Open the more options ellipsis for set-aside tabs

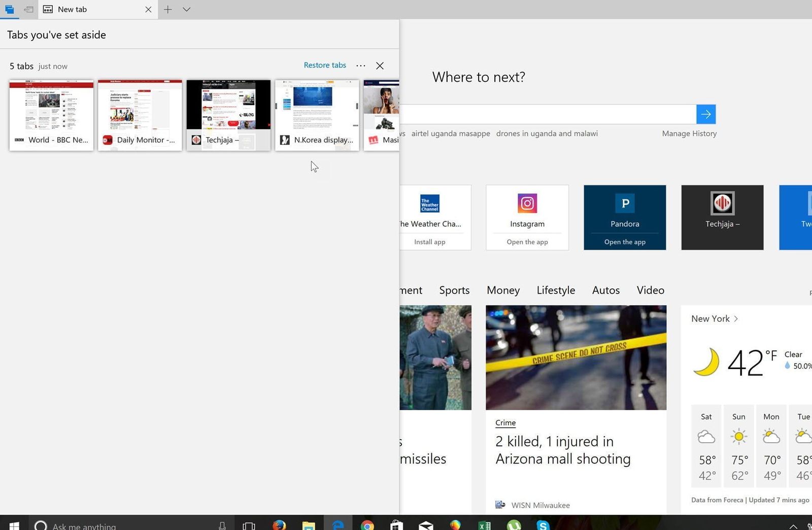(361, 65)
